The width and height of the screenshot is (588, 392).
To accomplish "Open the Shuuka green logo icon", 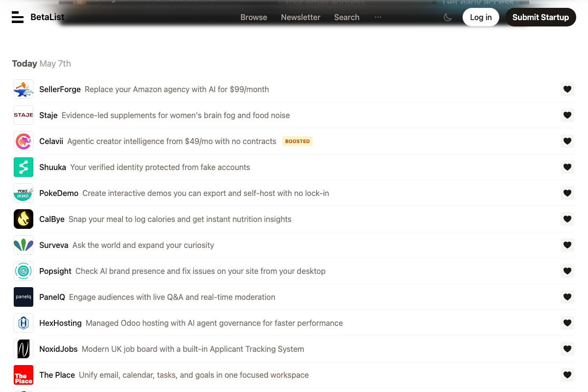I will coord(24,167).
